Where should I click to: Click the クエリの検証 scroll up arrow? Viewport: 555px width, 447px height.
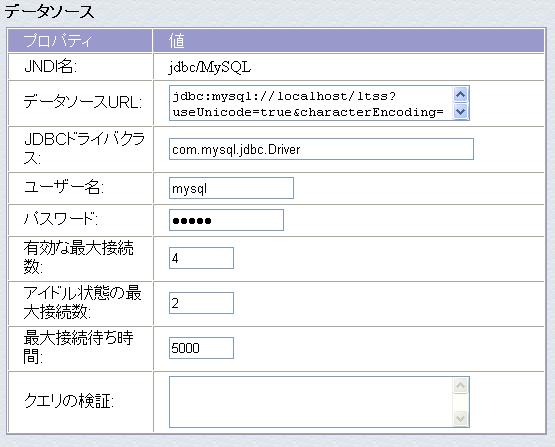pyautogui.click(x=460, y=386)
